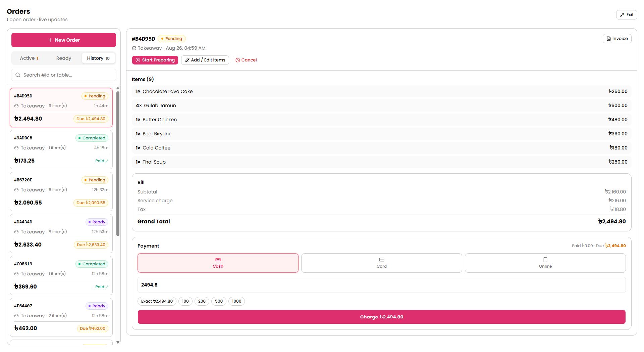Screen dimensions: 644x352
Task: Open completed order #C08619
Action: pyautogui.click(x=61, y=275)
